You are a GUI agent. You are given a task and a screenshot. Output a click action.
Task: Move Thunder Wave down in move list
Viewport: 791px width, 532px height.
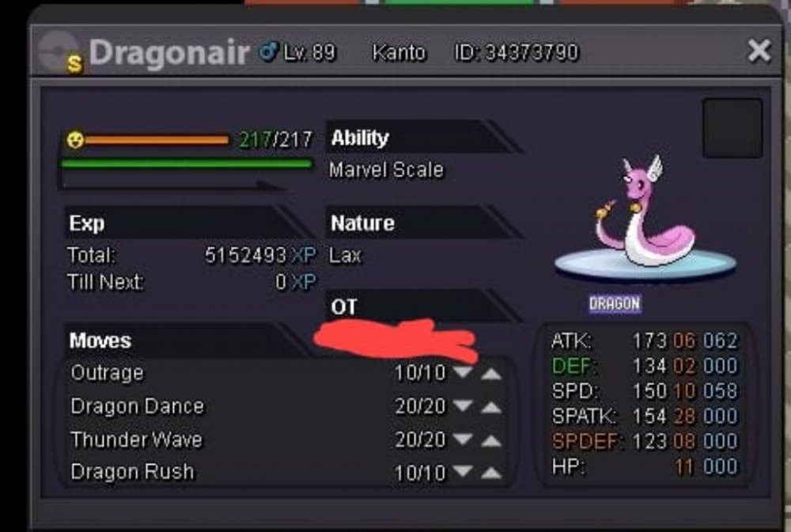pos(463,440)
